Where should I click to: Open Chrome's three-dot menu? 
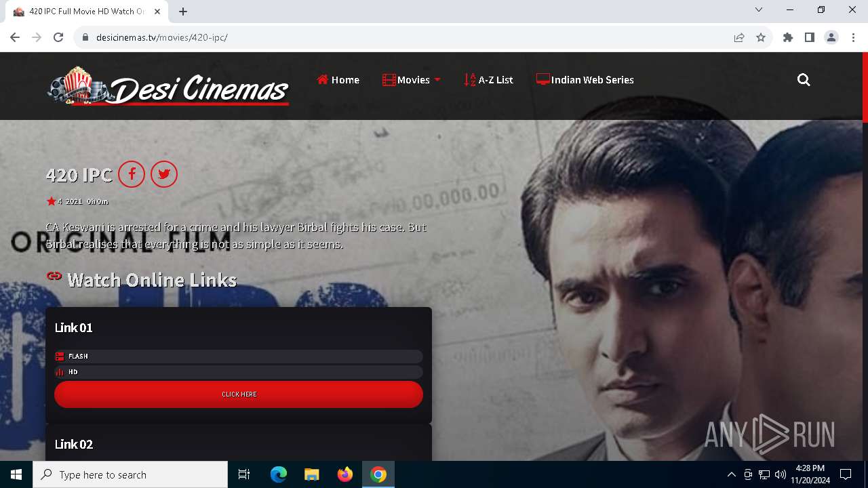[x=853, y=37]
